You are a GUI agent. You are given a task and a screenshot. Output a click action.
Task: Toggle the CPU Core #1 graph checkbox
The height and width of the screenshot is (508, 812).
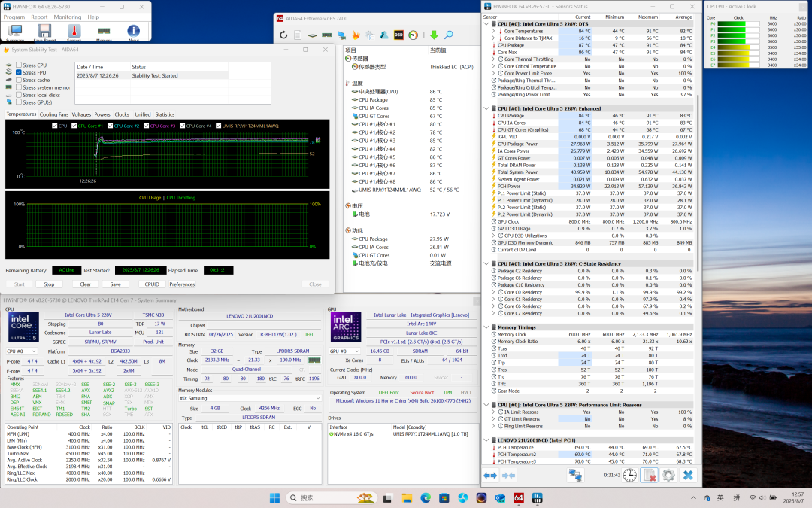click(74, 126)
